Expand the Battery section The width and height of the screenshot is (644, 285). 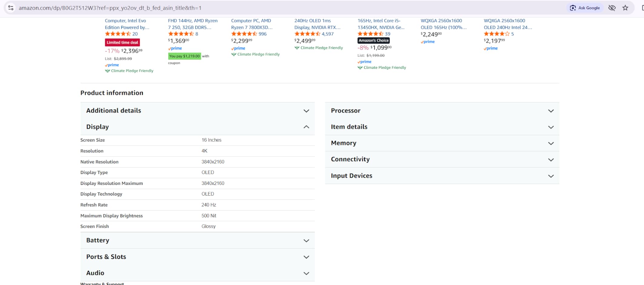(197, 240)
